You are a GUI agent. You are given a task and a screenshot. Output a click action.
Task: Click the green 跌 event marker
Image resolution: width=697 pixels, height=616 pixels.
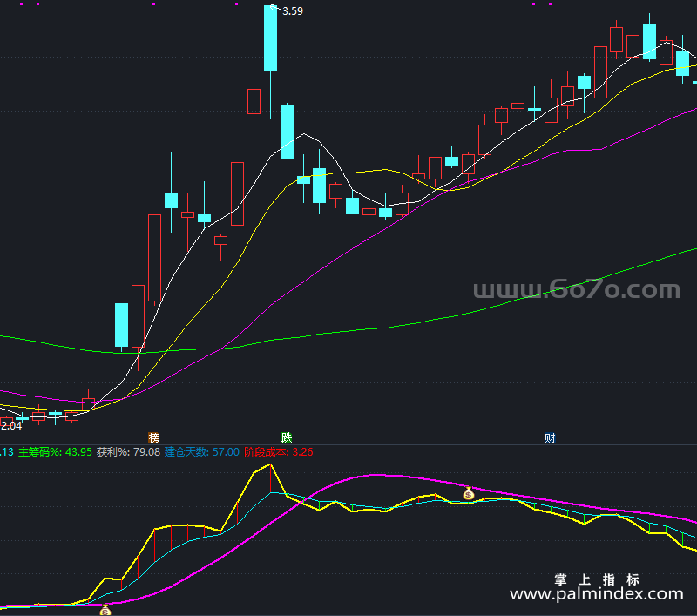[x=287, y=437]
